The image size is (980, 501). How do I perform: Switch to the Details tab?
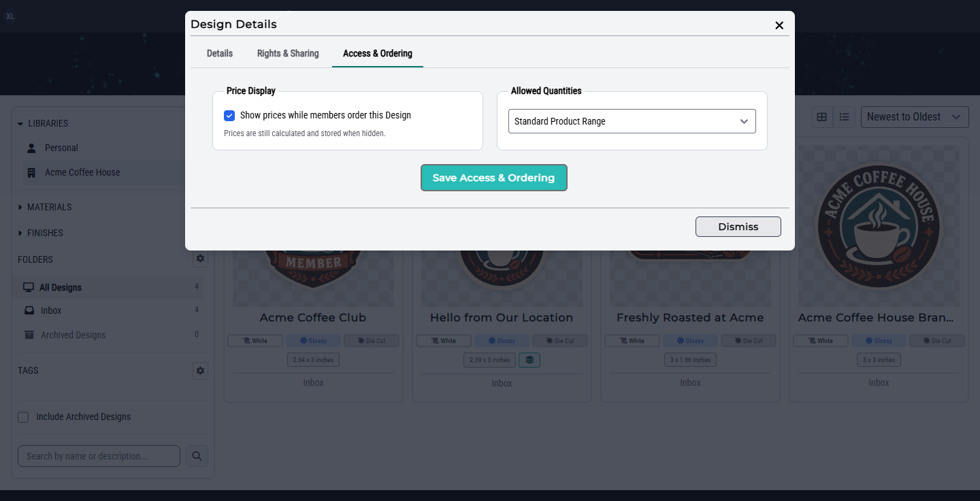coord(220,53)
